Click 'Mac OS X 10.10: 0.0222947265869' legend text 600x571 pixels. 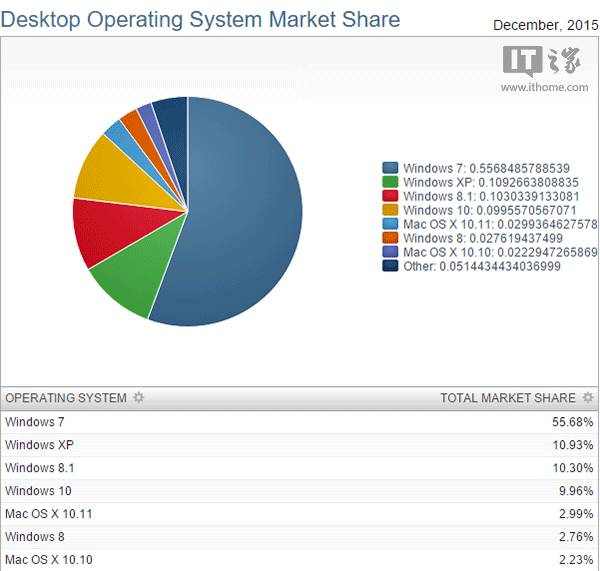(501, 252)
